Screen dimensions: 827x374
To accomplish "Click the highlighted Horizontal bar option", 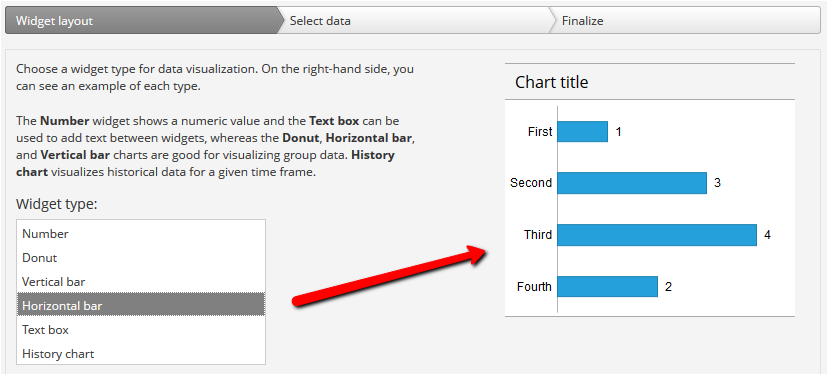I will [141, 305].
